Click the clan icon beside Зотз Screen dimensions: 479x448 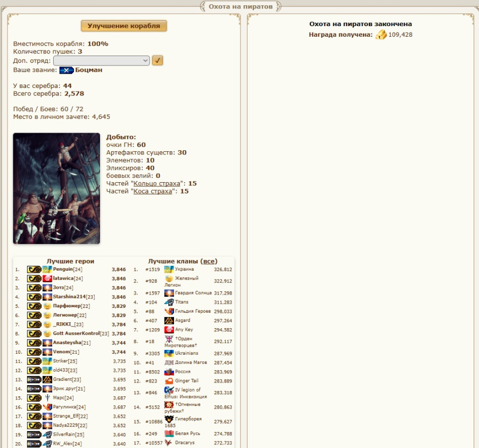coord(47,288)
